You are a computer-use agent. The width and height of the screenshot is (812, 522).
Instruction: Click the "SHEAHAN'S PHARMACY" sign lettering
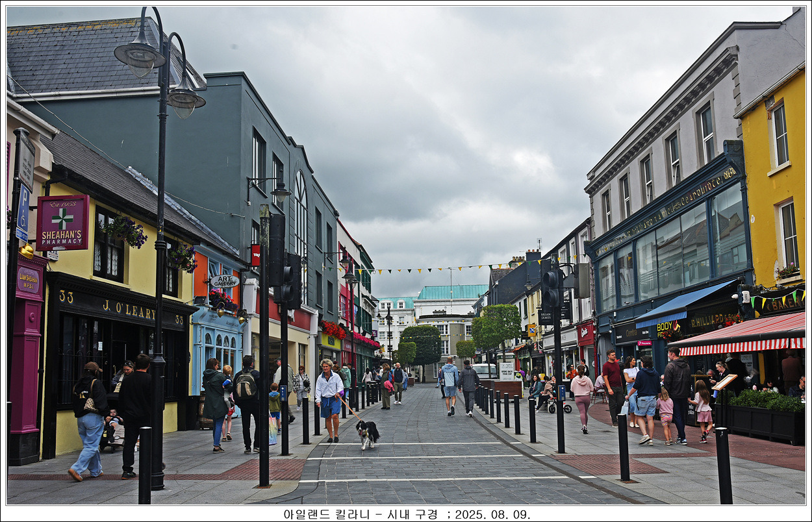(62, 238)
